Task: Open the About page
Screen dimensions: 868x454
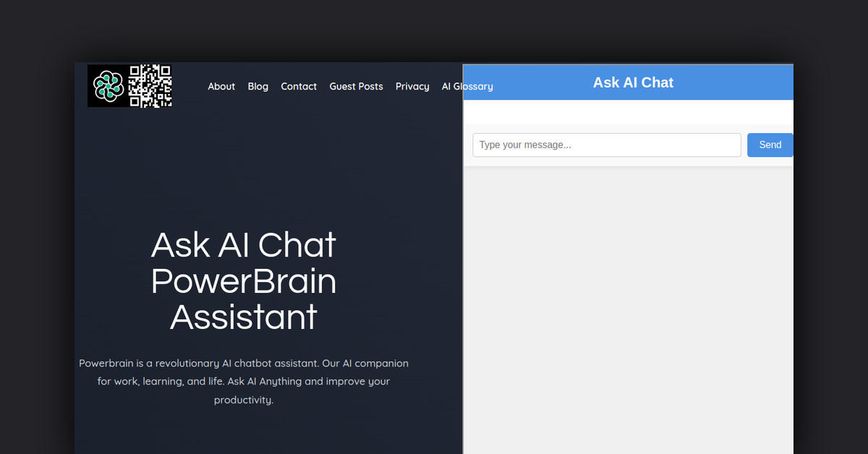Action: [221, 87]
